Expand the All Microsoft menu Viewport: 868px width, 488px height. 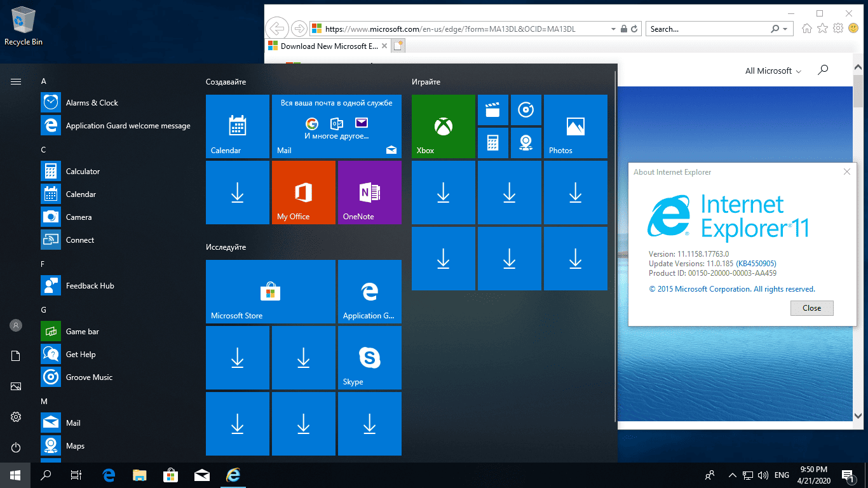pos(773,71)
